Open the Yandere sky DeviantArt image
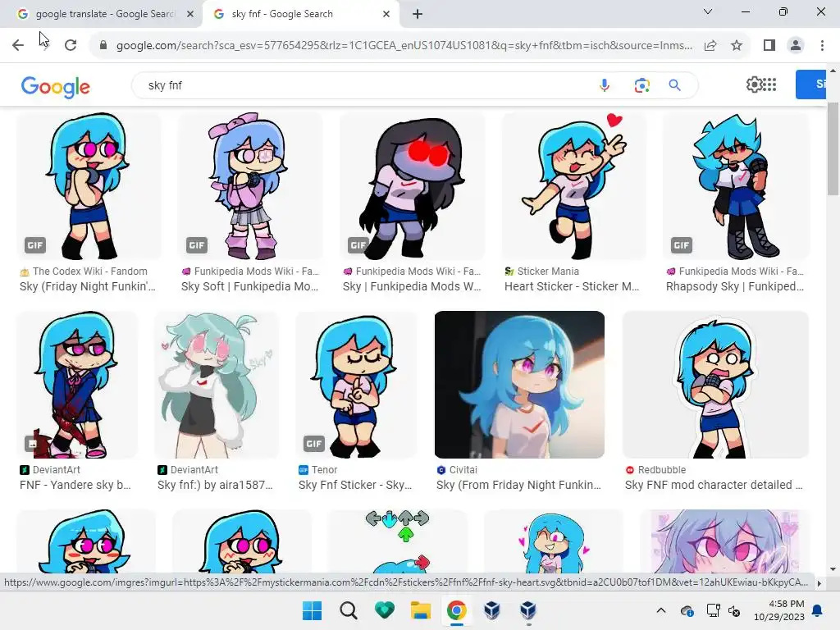 click(77, 384)
